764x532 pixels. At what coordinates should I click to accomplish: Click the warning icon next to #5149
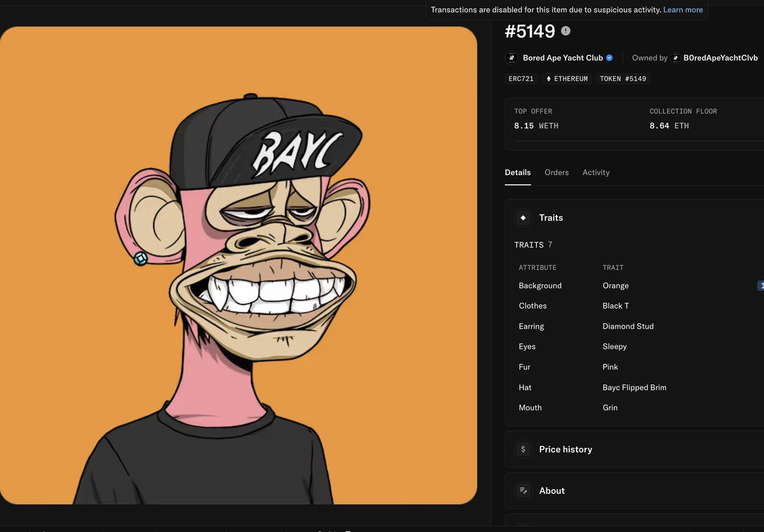point(566,31)
